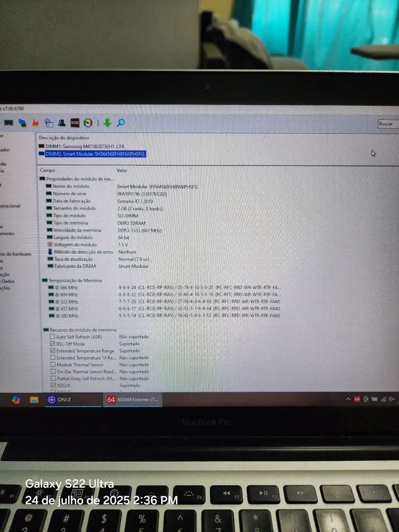The width and height of the screenshot is (399, 532).
Task: Click the Valor column header
Action: coord(122,170)
